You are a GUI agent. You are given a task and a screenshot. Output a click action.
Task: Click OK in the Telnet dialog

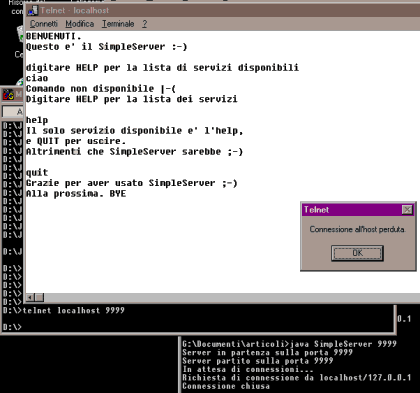click(357, 253)
